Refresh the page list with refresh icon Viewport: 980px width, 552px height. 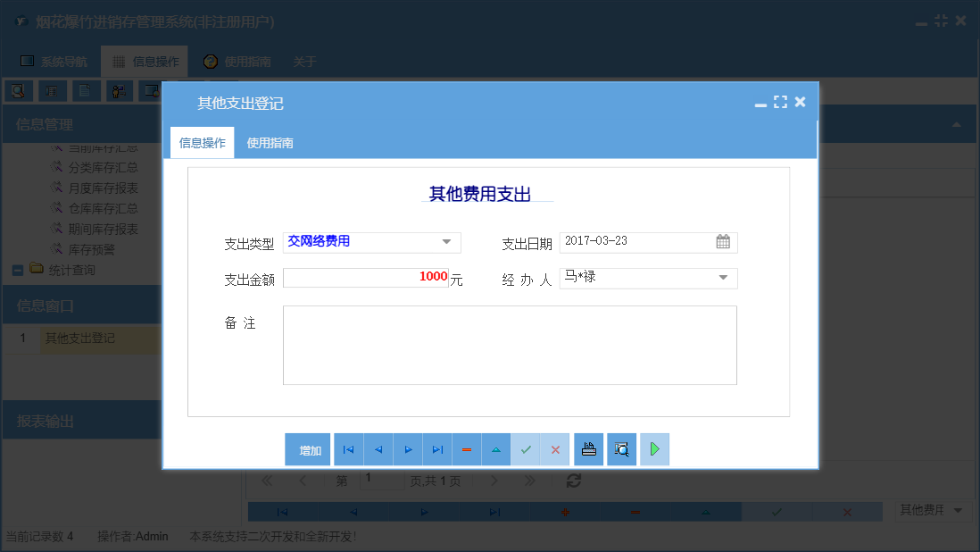pos(573,481)
